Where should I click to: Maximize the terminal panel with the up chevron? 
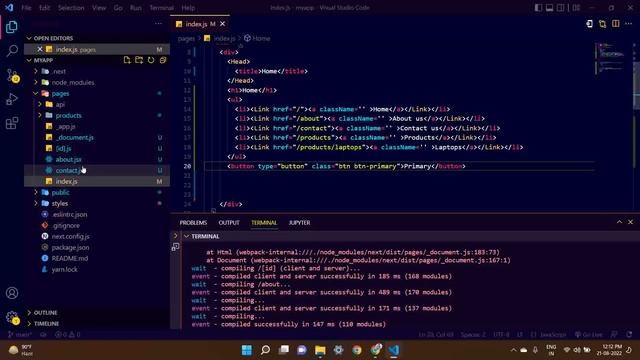(x=619, y=222)
